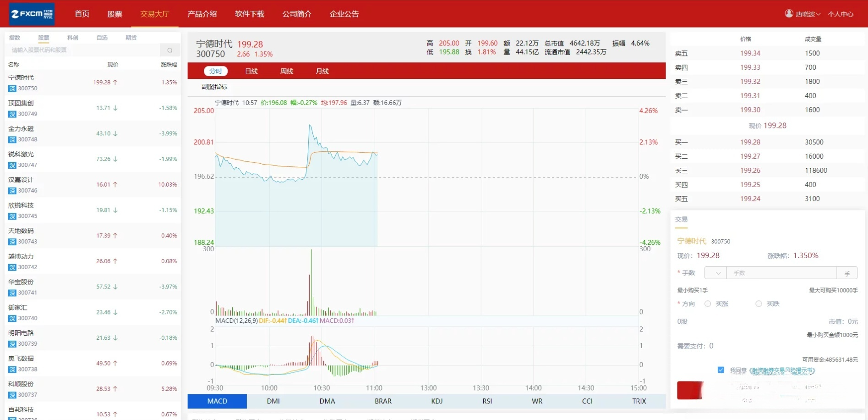Open the 手数 quantity dropdown
The width and height of the screenshot is (868, 420).
tap(715, 273)
